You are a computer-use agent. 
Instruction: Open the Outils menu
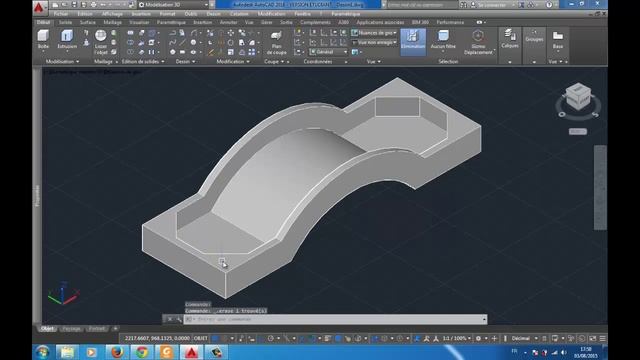tap(191, 14)
